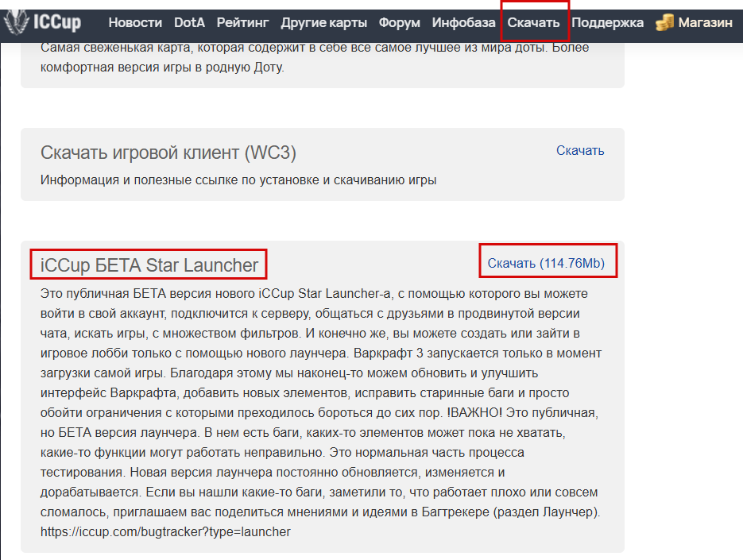The width and height of the screenshot is (743, 560).
Task: Click the iCCup БЕТА Star Launcher heading
Action: [x=149, y=265]
